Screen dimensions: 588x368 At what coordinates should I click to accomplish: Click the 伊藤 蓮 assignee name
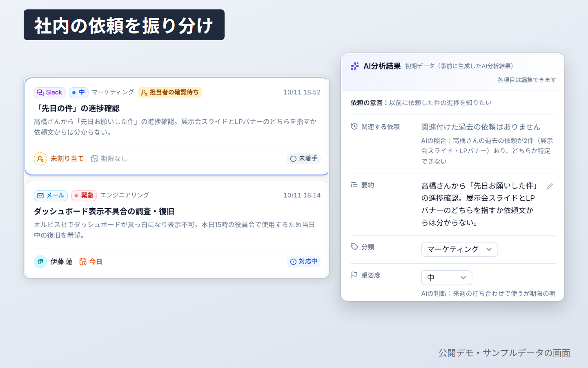[x=61, y=262]
